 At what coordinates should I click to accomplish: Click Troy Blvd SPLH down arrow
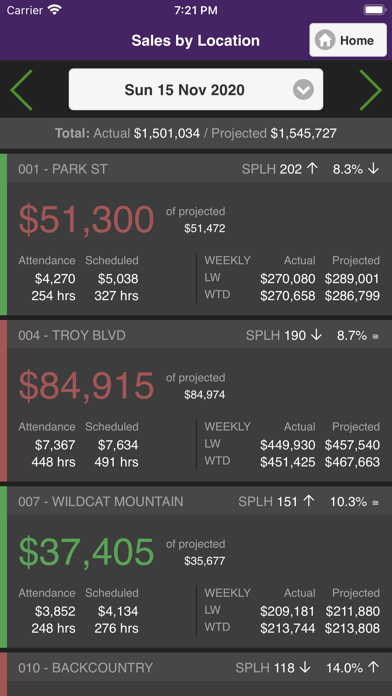tap(316, 335)
